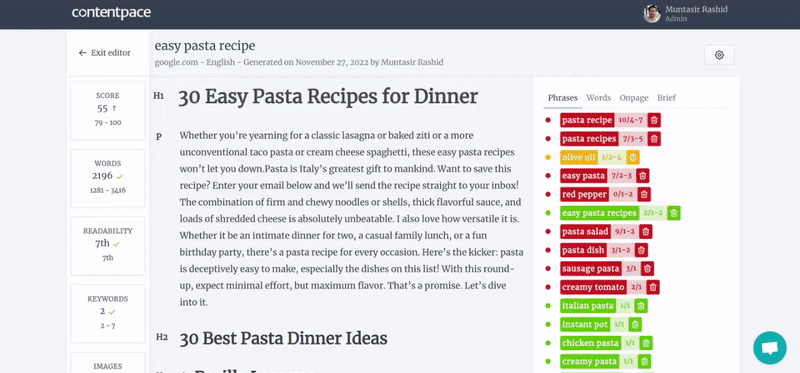Switch to the Words tab
This screenshot has height=373, width=800.
598,98
